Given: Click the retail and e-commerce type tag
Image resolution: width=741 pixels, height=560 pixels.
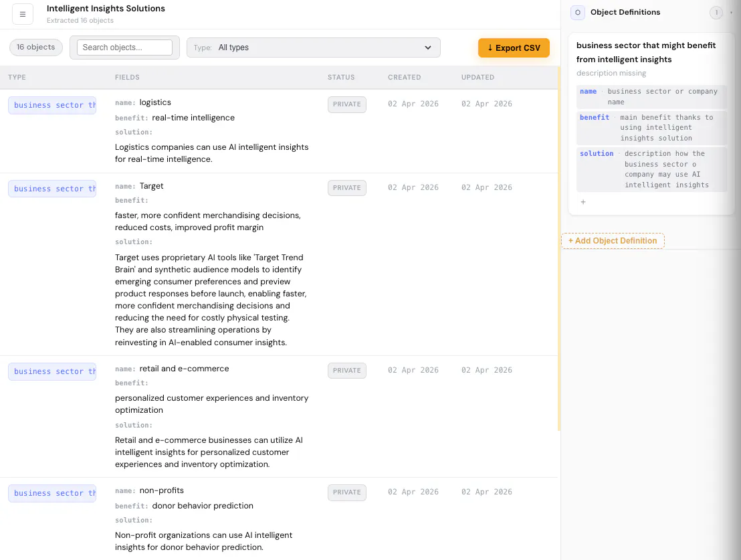Looking at the screenshot, I should pos(52,371).
